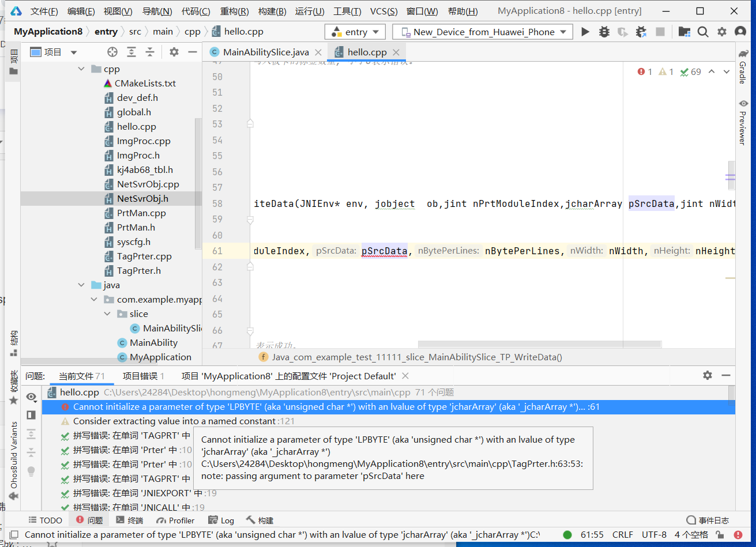Viewport: 756px width, 547px height.
Task: Toggle preview eye in problems panel
Action: 31,397
